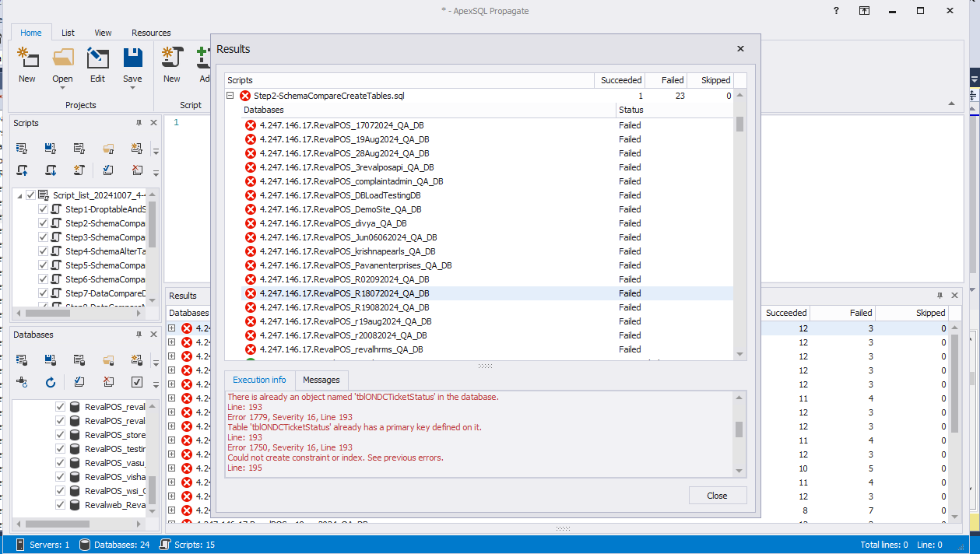Switch to the Messages tab

point(321,380)
